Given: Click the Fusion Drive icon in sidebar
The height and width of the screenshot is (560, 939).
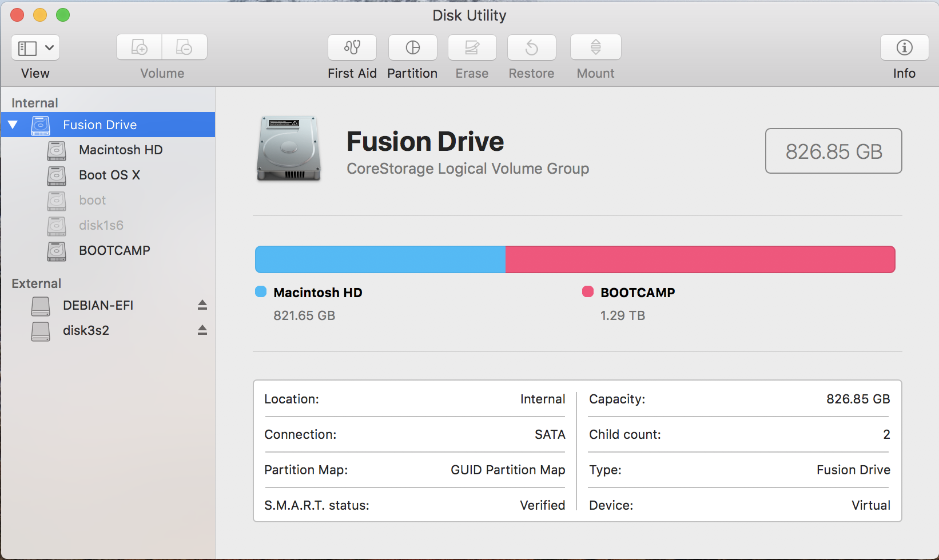Looking at the screenshot, I should click(41, 125).
